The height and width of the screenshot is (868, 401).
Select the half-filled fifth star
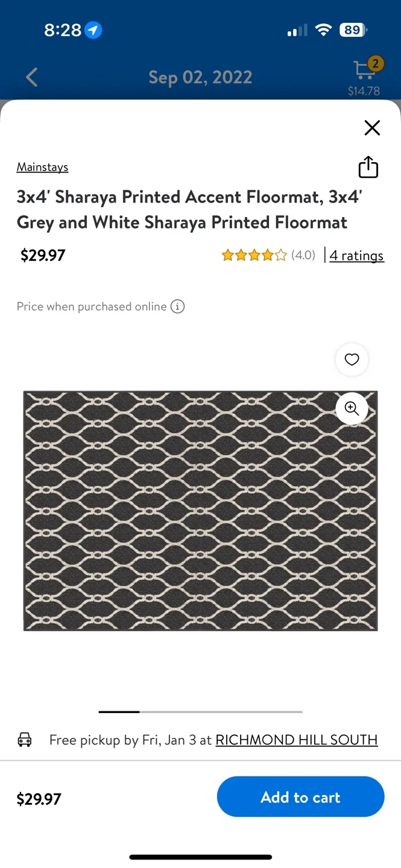(281, 255)
